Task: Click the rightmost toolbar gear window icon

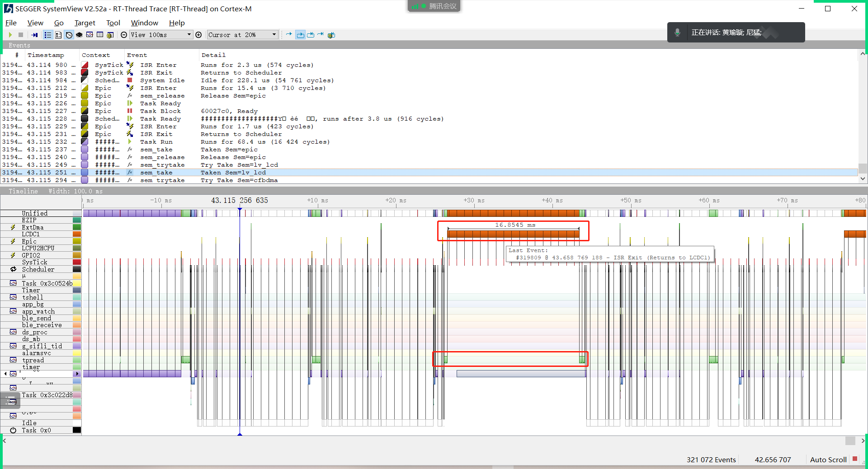Action: tap(331, 35)
